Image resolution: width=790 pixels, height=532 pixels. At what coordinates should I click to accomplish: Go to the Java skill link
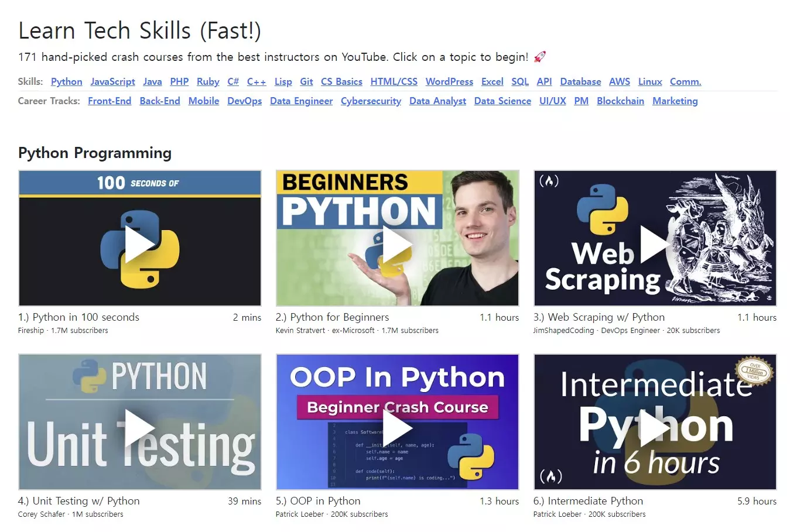152,81
